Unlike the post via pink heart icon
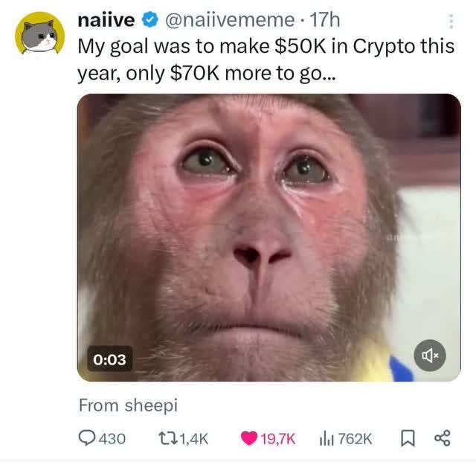 tap(249, 438)
